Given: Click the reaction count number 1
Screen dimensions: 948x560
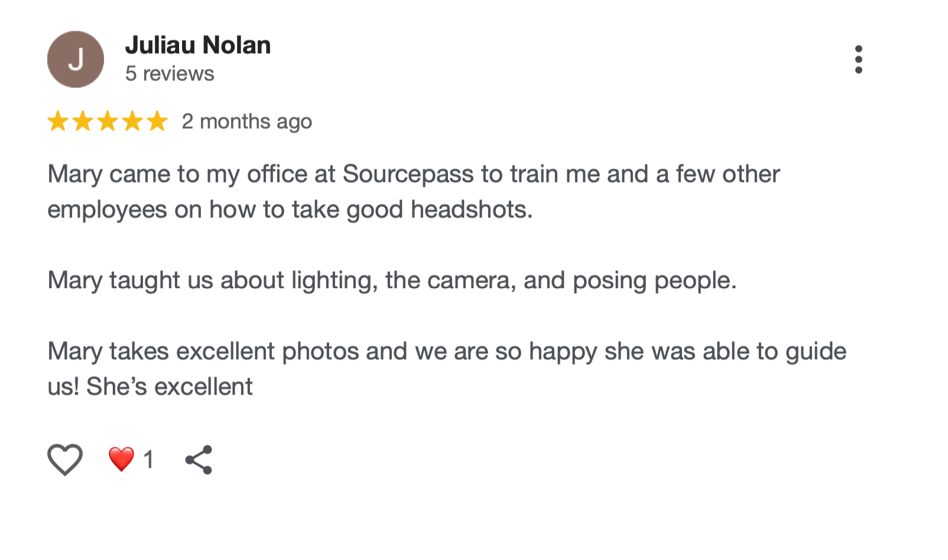Looking at the screenshot, I should point(148,460).
